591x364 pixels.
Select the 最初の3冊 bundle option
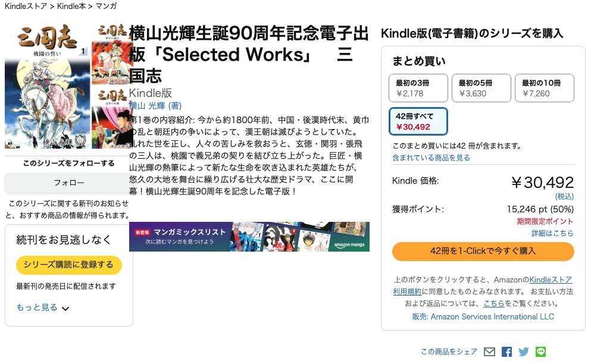(418, 88)
